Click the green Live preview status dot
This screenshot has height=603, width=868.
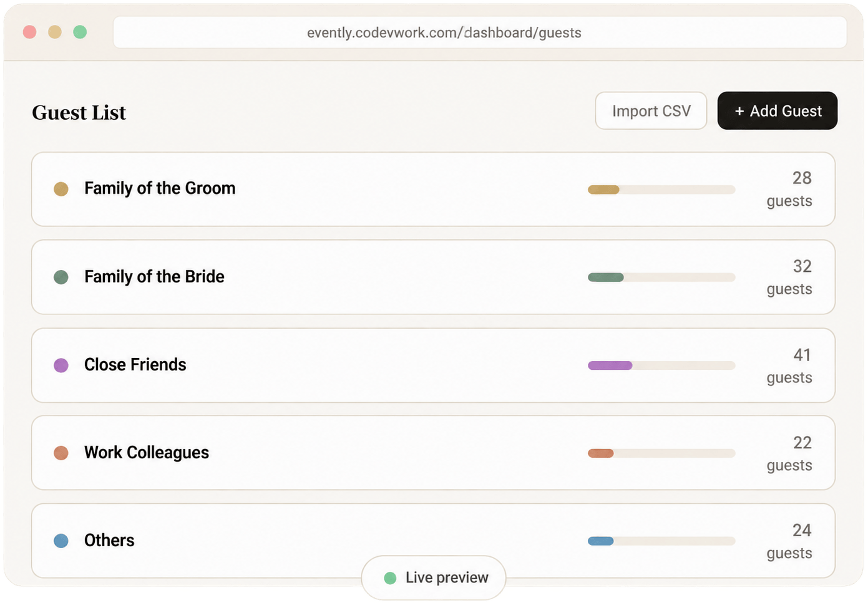click(x=390, y=578)
